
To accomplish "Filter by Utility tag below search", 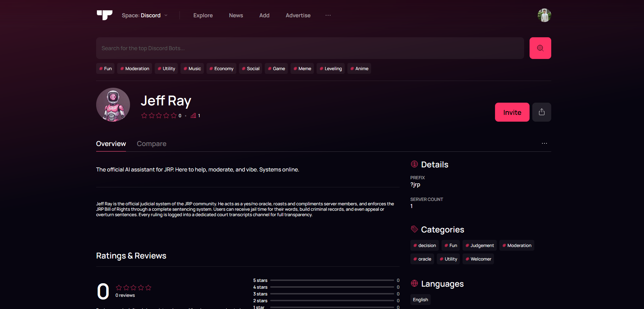I will [x=166, y=68].
